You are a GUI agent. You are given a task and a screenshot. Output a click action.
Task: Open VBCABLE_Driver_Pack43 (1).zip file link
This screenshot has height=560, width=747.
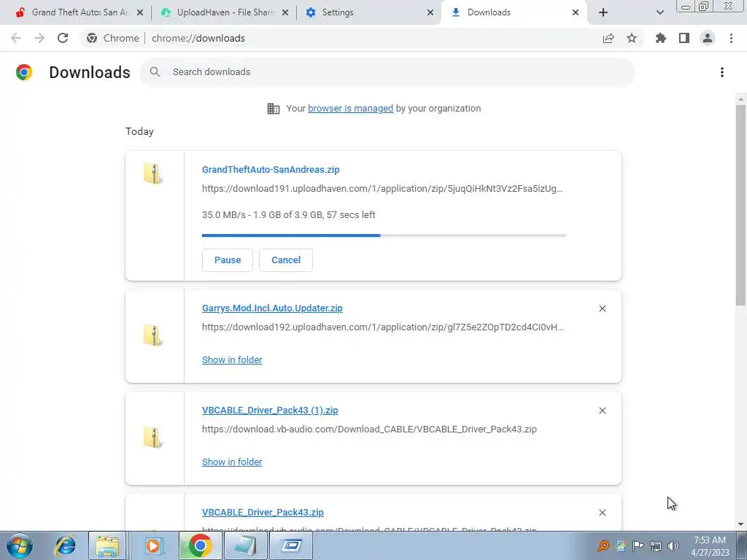pos(270,410)
